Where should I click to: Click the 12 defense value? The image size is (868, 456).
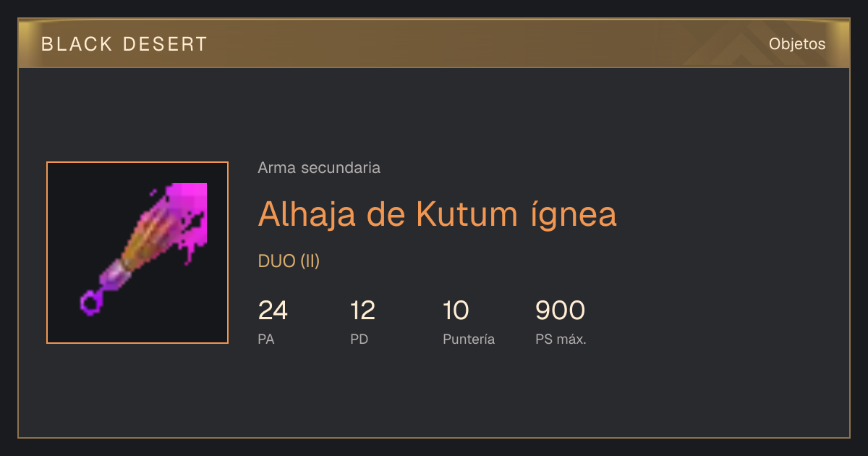click(362, 311)
